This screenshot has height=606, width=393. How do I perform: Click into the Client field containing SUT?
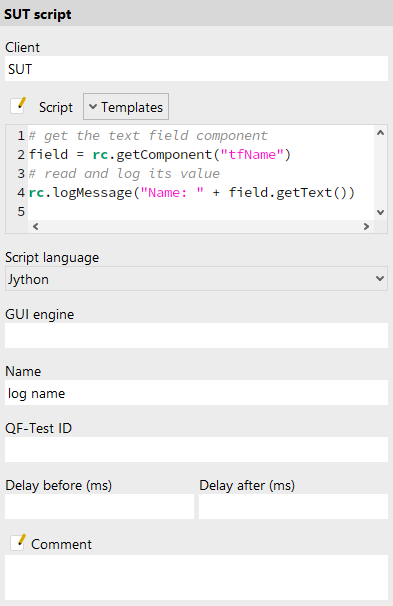[x=196, y=69]
